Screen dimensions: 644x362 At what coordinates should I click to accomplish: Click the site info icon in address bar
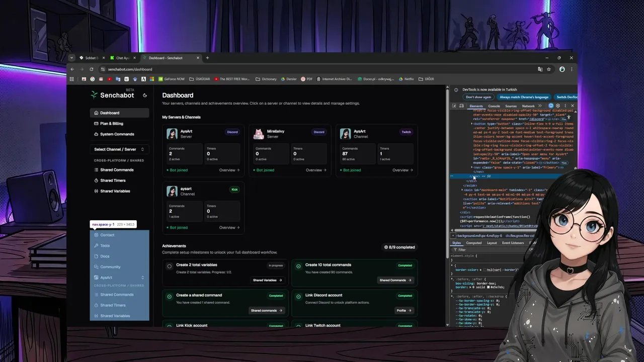coord(103,69)
